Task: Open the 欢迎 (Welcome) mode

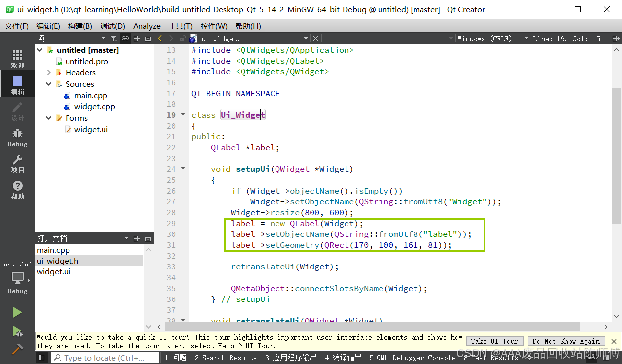Action: (x=17, y=59)
